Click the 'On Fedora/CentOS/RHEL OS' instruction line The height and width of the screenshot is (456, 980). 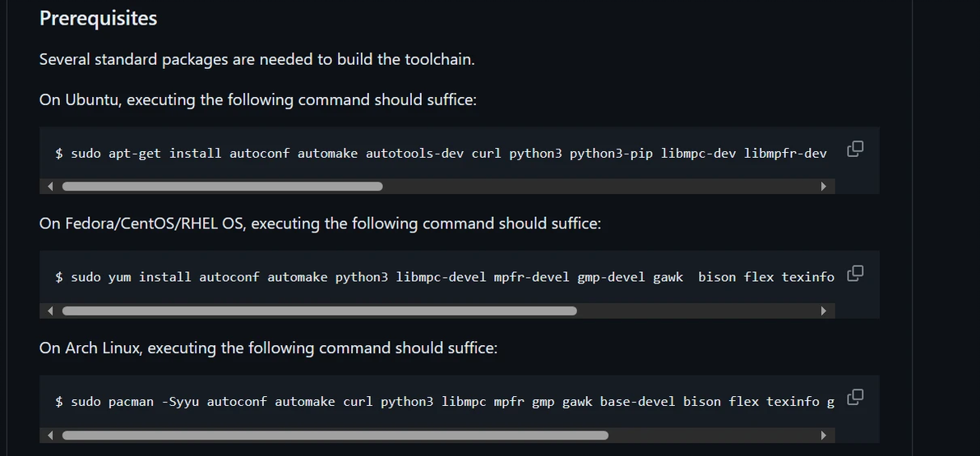(320, 223)
